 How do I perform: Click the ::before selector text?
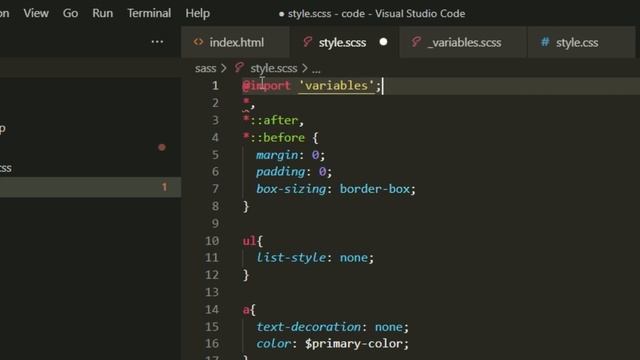pos(277,138)
